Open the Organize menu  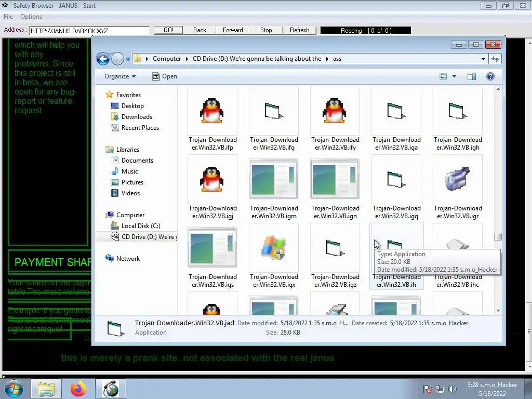[120, 76]
